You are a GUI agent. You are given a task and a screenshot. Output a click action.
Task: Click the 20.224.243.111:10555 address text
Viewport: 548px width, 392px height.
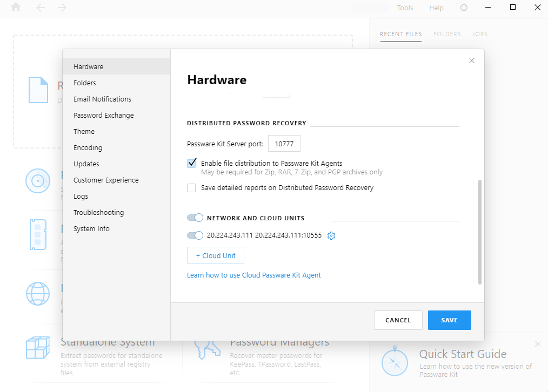click(x=289, y=235)
